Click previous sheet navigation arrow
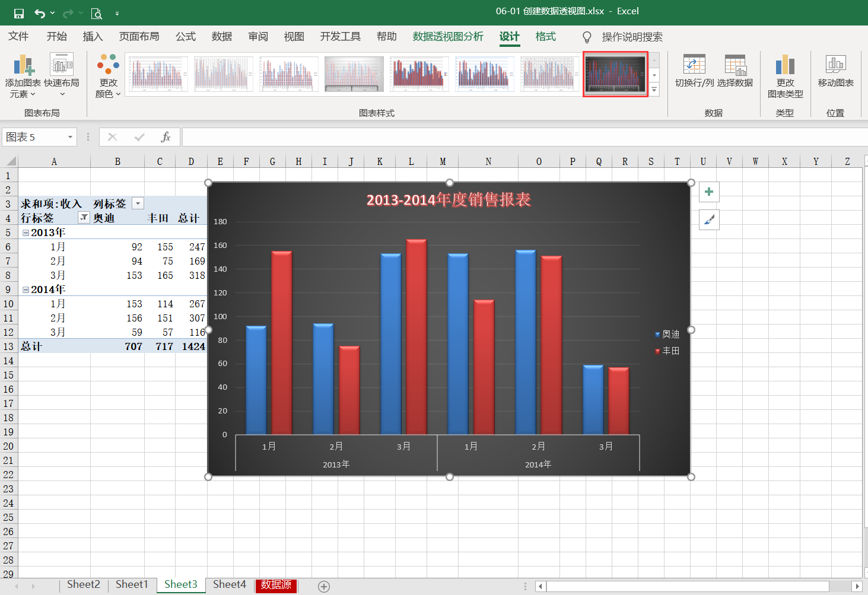The image size is (868, 595). point(17,586)
